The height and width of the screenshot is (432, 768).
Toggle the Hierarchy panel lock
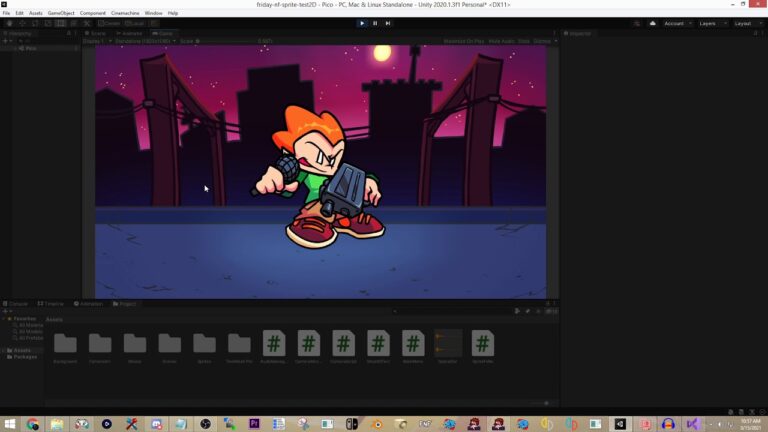coord(69,33)
